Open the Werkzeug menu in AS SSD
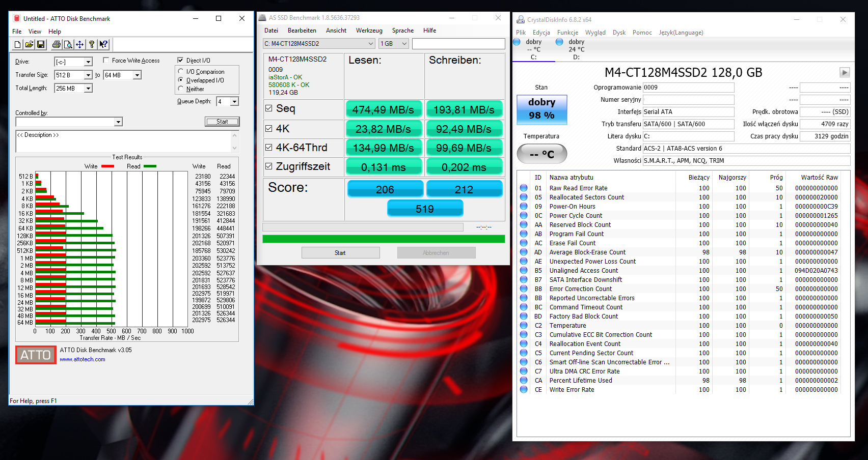This screenshot has width=868, height=460. coord(369,31)
